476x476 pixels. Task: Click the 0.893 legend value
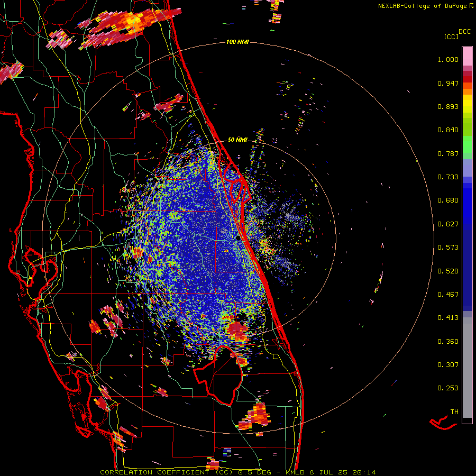click(x=448, y=106)
